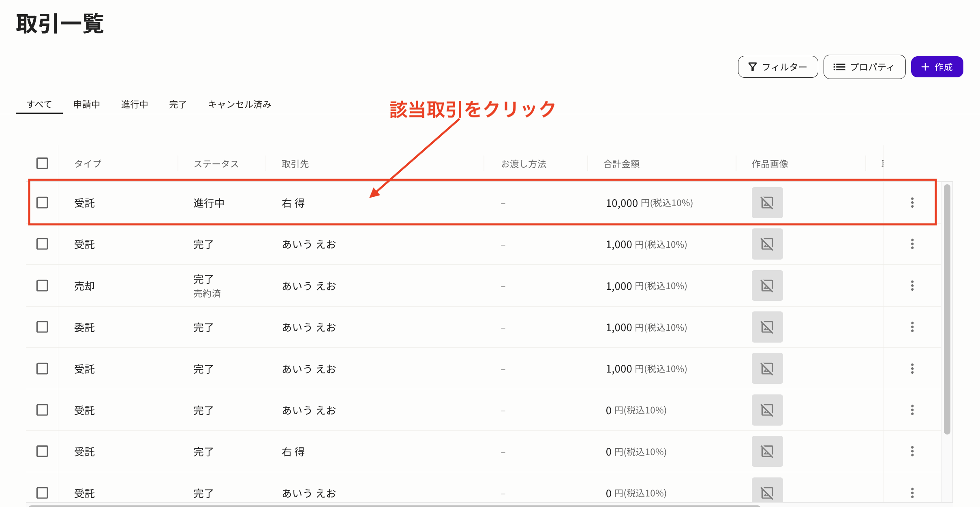Switch to the 申請中 tab
980x507 pixels.
tap(86, 104)
